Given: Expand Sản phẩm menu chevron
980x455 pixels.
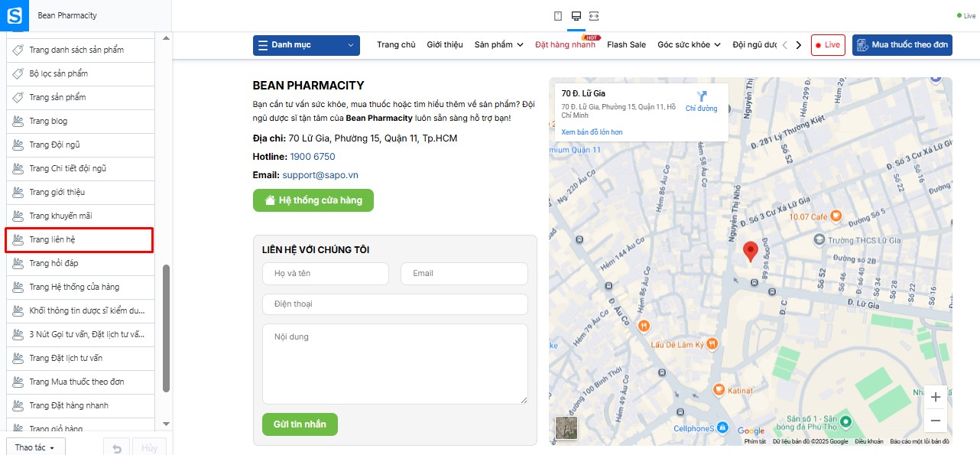Looking at the screenshot, I should click(521, 45).
